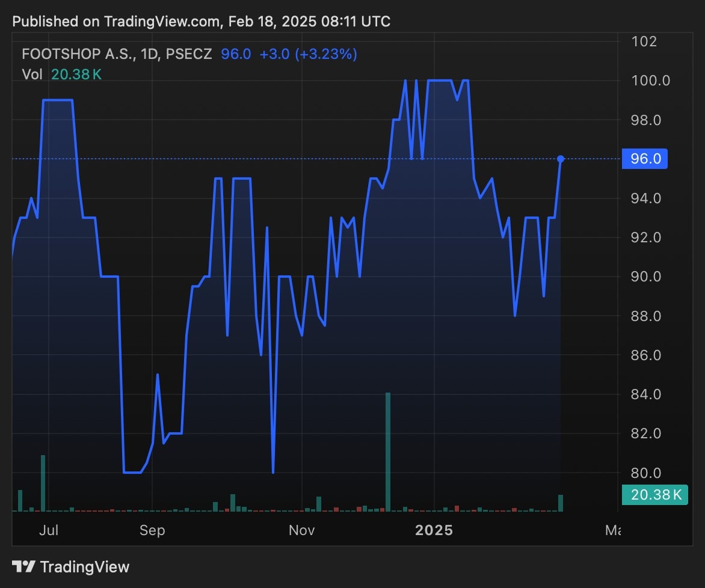The height and width of the screenshot is (588, 705).
Task: Select the tallest green volume bar
Action: [x=388, y=451]
